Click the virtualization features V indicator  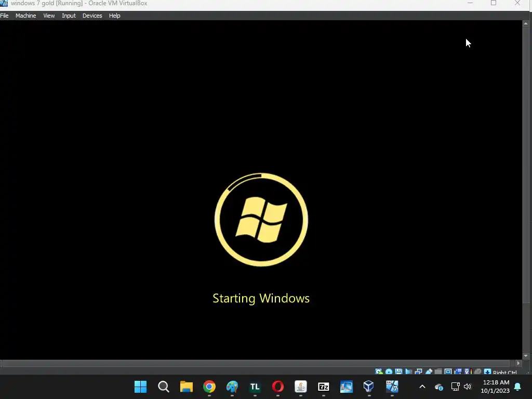click(468, 372)
